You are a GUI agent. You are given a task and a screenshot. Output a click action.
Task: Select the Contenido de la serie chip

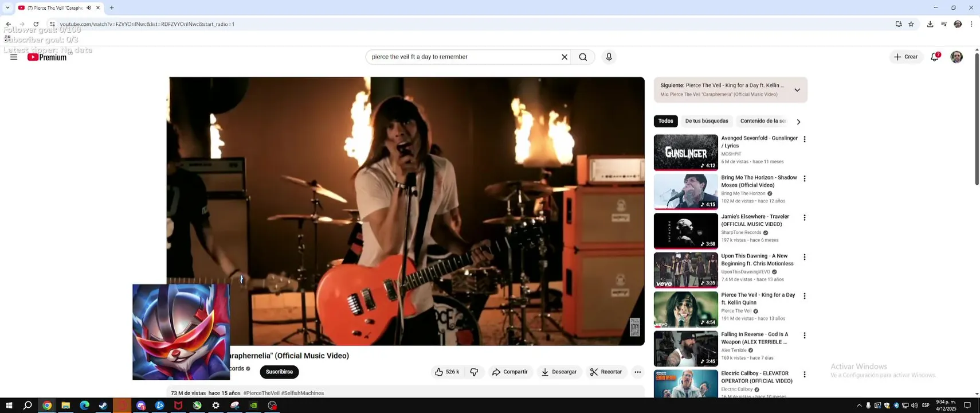coord(763,121)
